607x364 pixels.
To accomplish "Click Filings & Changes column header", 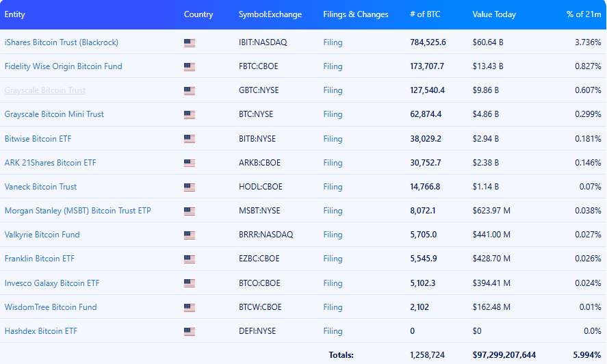I will (x=356, y=14).
